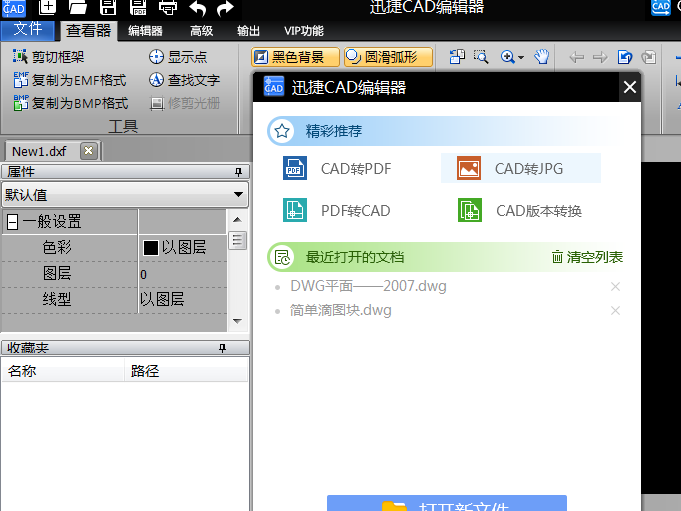Click the CAD转JPG option

click(x=521, y=168)
